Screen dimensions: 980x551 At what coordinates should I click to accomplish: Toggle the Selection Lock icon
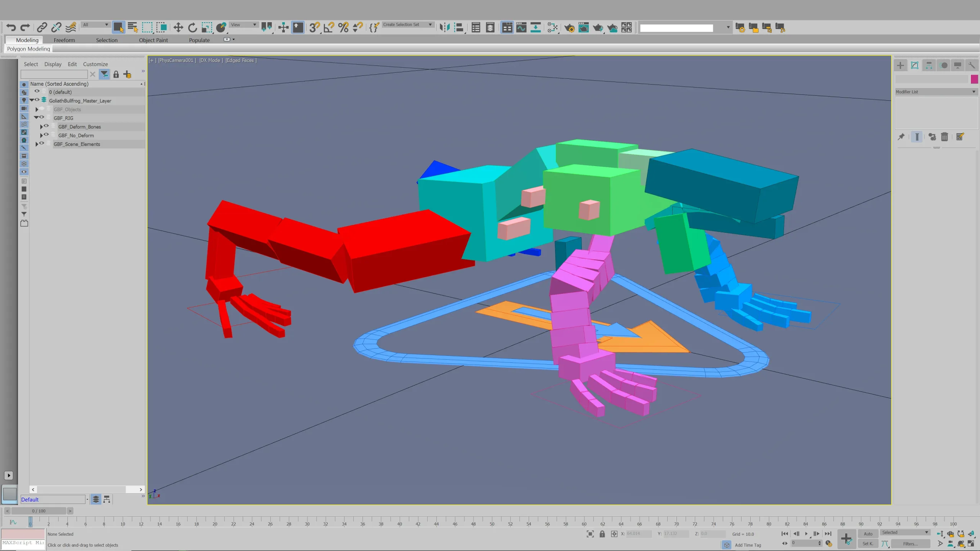tap(602, 534)
